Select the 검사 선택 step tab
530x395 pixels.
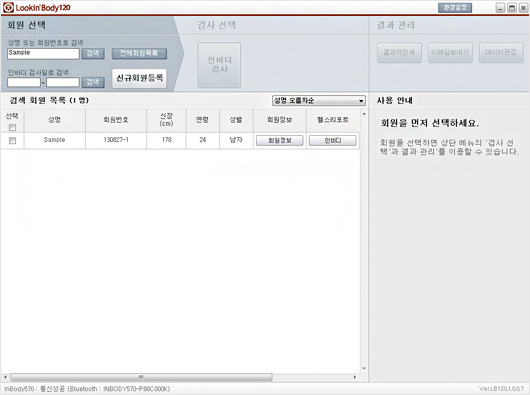coord(217,25)
